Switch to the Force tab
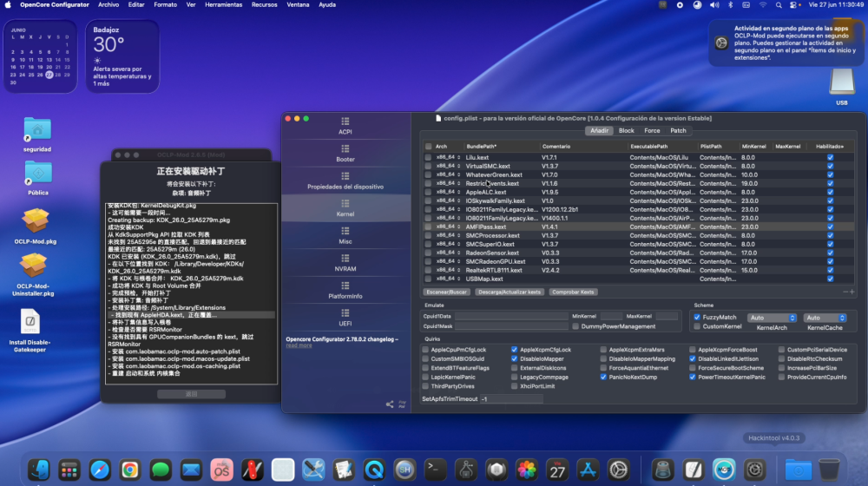The width and height of the screenshot is (868, 486). (x=652, y=131)
